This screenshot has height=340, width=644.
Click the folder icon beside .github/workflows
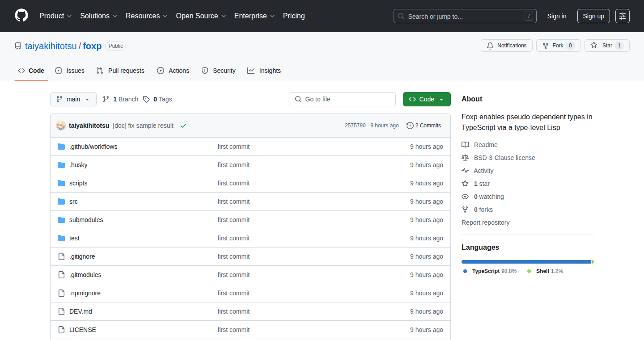point(61,147)
